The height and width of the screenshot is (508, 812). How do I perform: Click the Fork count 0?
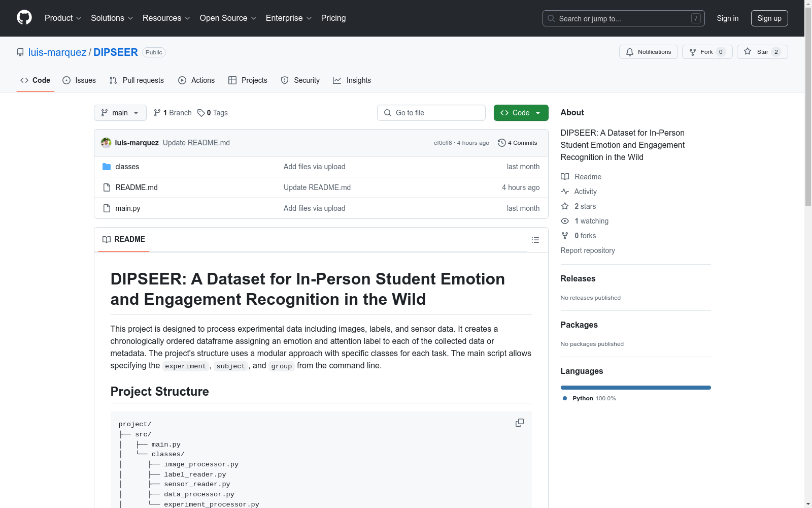click(x=721, y=52)
